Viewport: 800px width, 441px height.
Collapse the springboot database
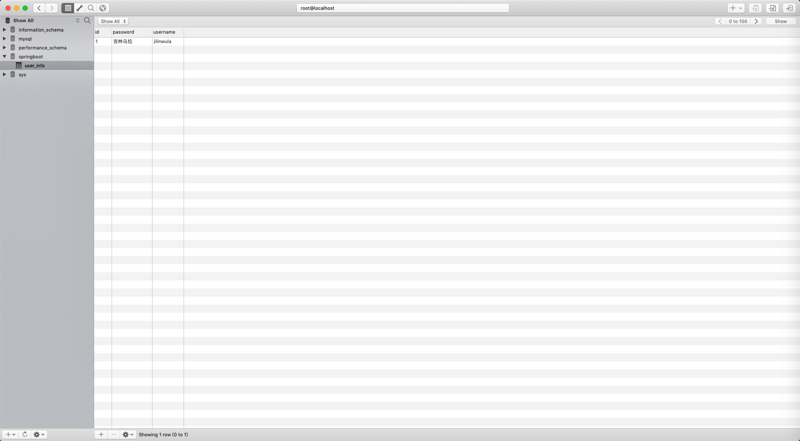click(x=5, y=57)
